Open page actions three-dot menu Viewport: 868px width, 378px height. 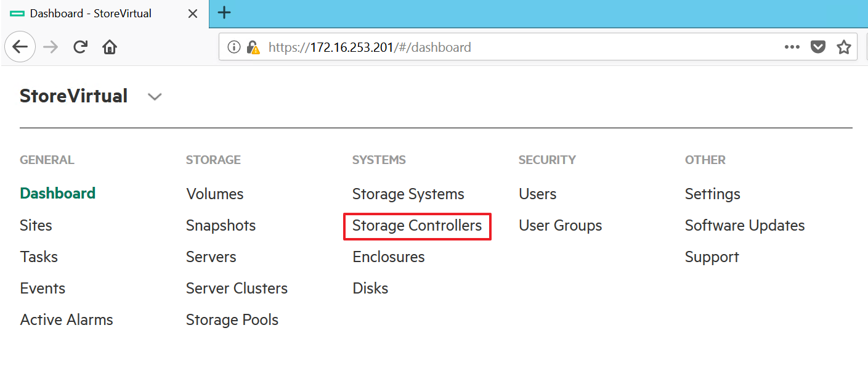click(x=792, y=47)
